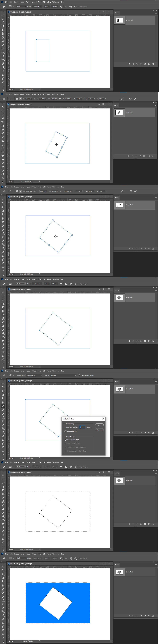This screenshot has width=159, height=644.
Task: Toggle the Anti-aliased checkbox
Action: tap(65, 431)
